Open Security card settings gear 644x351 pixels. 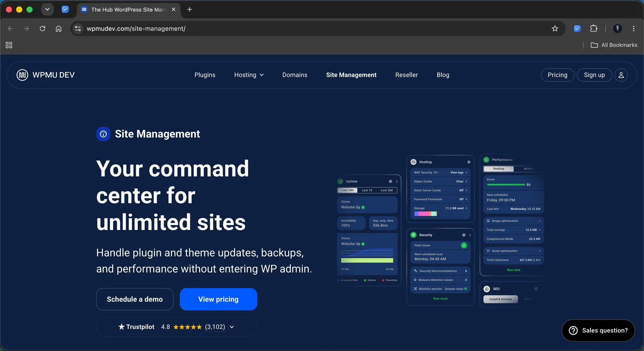pyautogui.click(x=464, y=235)
